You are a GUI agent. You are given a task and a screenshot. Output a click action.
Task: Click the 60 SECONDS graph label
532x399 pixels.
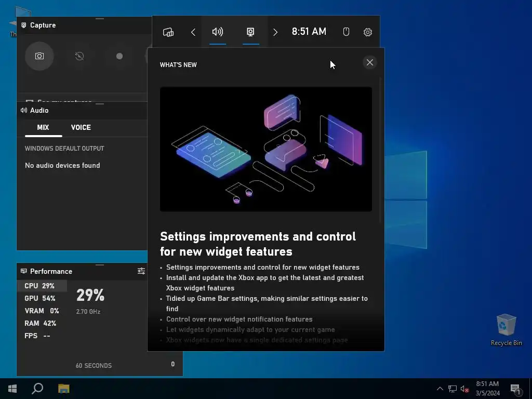94,365
